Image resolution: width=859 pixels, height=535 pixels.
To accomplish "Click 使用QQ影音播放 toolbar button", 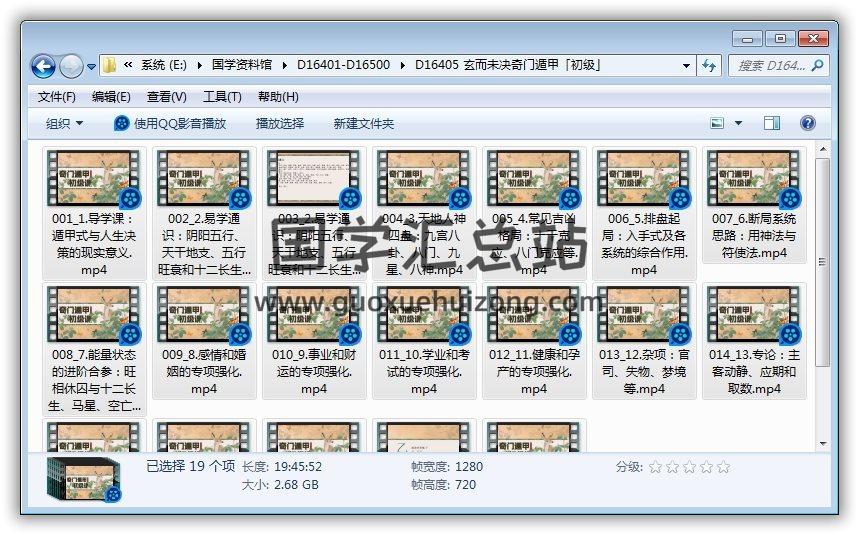I will coord(170,124).
